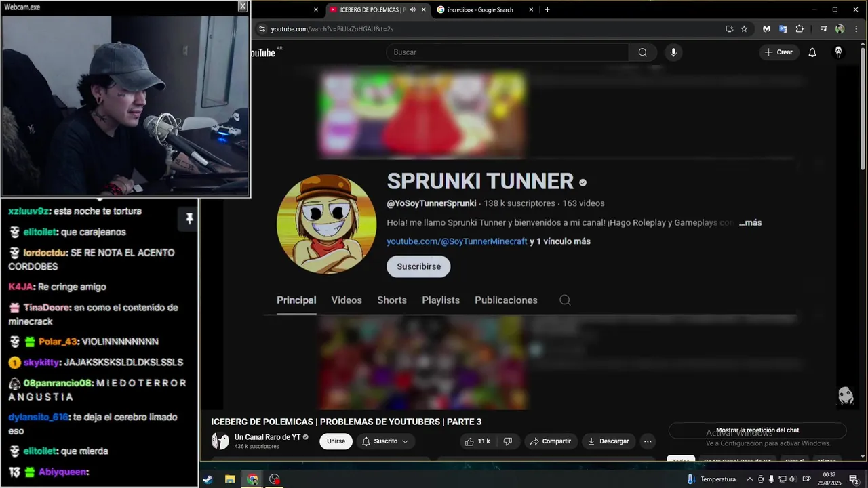Screen dimensions: 868x488
Task: Click the 436 k suscriptores text
Action: click(257, 447)
